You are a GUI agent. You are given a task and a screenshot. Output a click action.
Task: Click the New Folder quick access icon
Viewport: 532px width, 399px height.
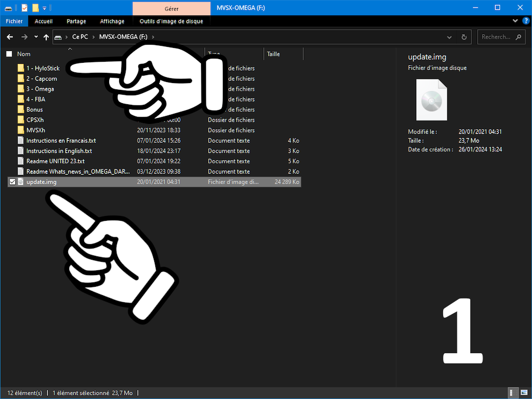[x=35, y=8]
